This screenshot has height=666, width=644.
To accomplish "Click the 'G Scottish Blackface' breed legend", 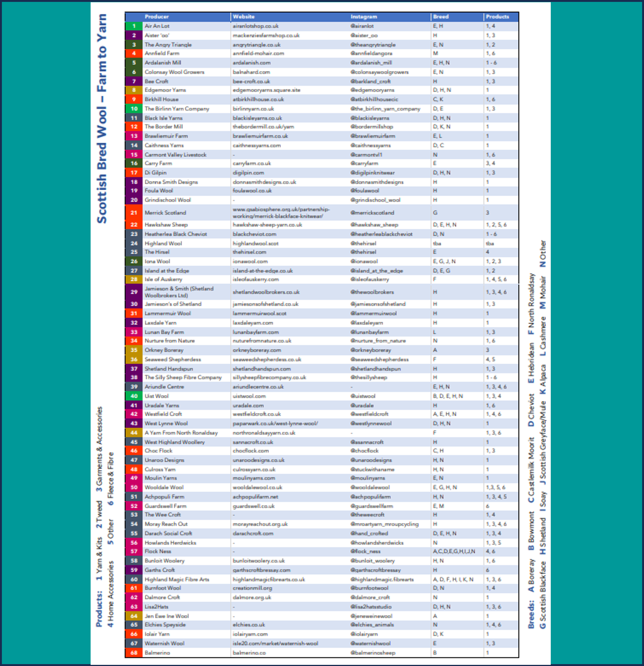I will coord(543,595).
